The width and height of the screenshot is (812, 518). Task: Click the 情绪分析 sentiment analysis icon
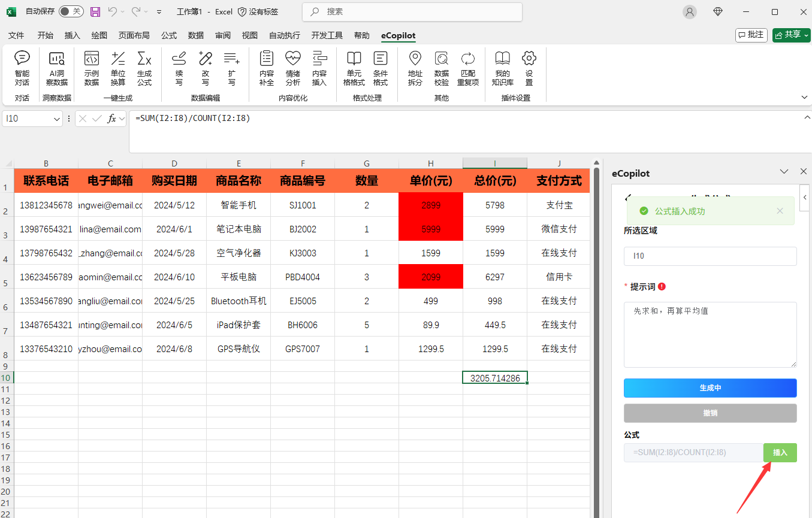point(292,68)
